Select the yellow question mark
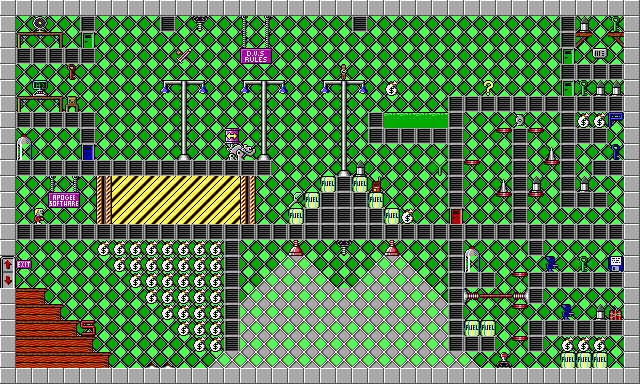640x384 pixels. 488,88
